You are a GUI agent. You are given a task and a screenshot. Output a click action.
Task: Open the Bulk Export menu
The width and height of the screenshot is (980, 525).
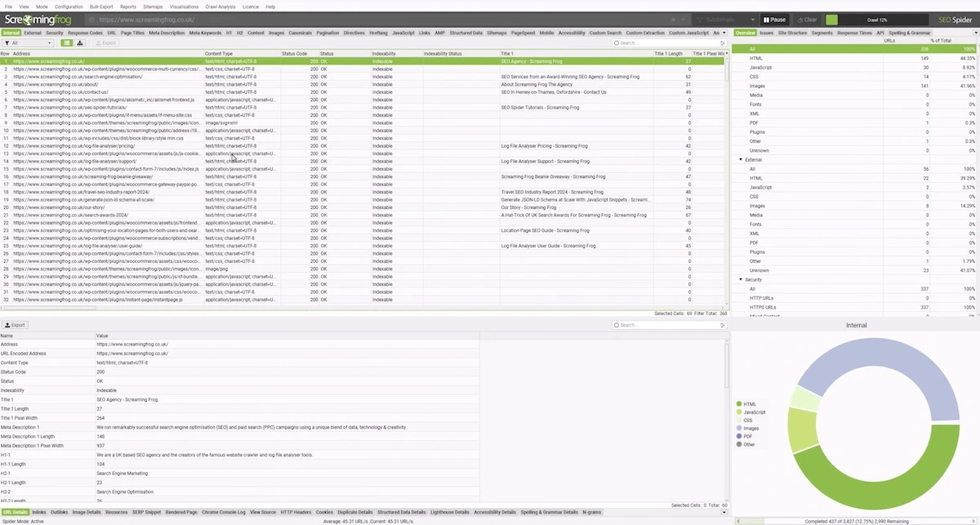[x=101, y=7]
